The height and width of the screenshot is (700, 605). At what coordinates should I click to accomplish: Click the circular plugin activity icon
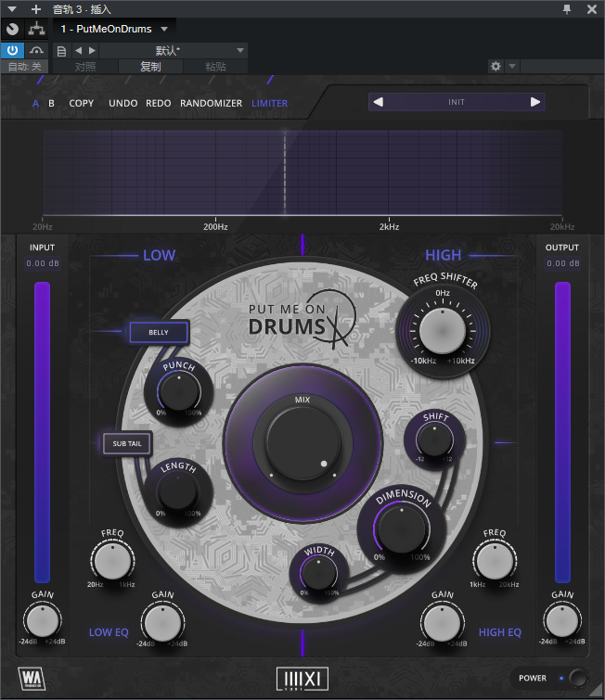pyautogui.click(x=12, y=29)
